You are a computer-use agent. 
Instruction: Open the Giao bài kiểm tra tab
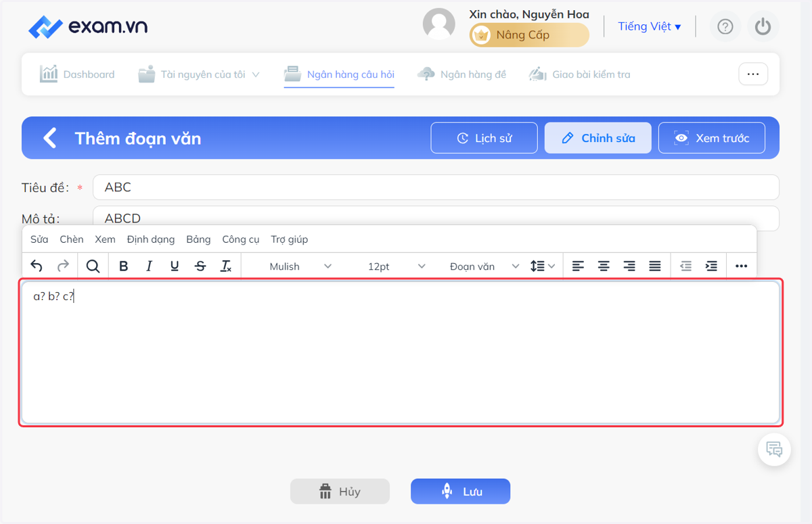(580, 74)
